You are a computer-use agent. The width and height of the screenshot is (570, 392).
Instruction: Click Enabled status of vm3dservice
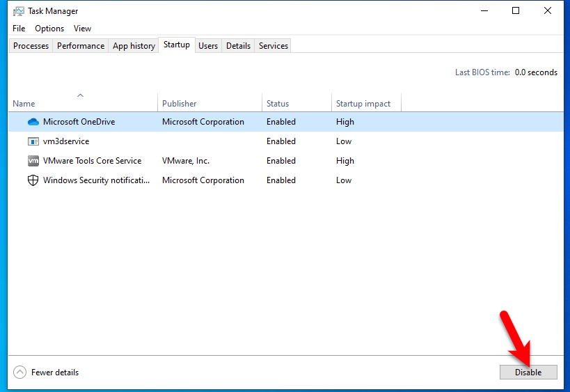point(281,141)
